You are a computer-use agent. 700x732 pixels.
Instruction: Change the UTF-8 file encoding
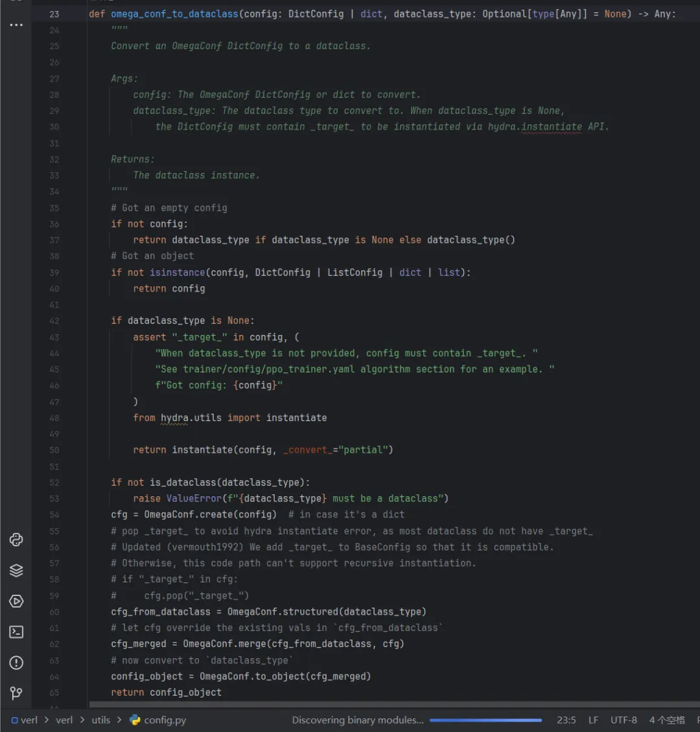pyautogui.click(x=624, y=720)
